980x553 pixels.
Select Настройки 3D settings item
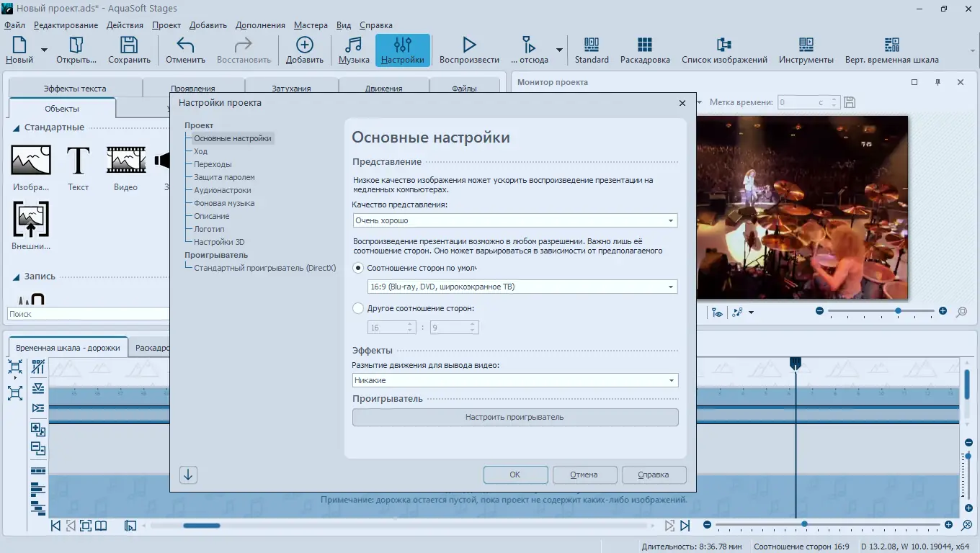[x=219, y=242]
